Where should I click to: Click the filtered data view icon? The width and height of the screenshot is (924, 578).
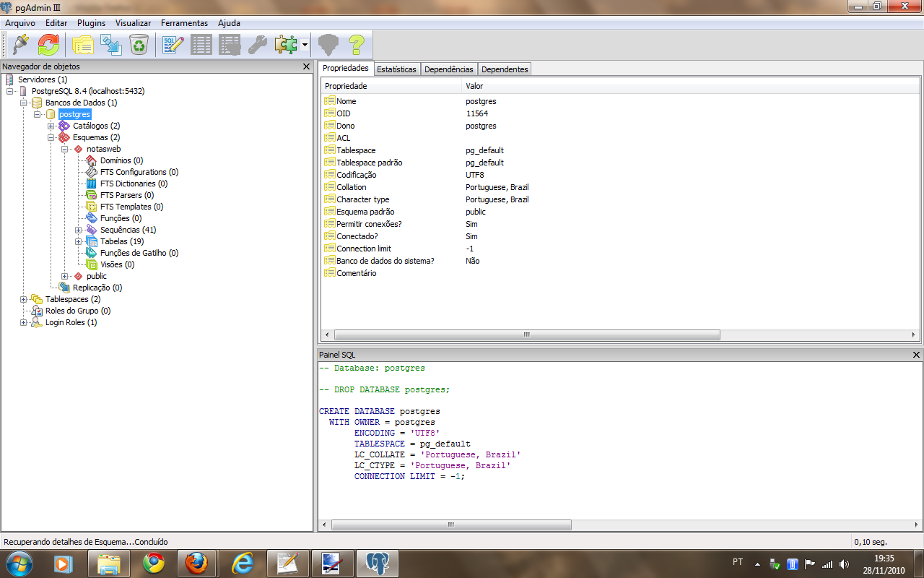[230, 45]
